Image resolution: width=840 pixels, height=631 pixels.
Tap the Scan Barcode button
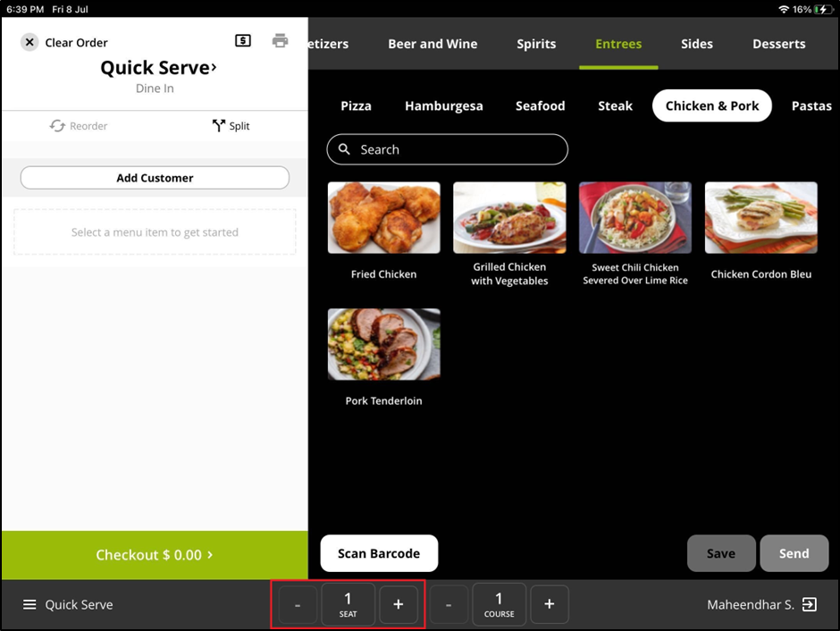pyautogui.click(x=379, y=554)
